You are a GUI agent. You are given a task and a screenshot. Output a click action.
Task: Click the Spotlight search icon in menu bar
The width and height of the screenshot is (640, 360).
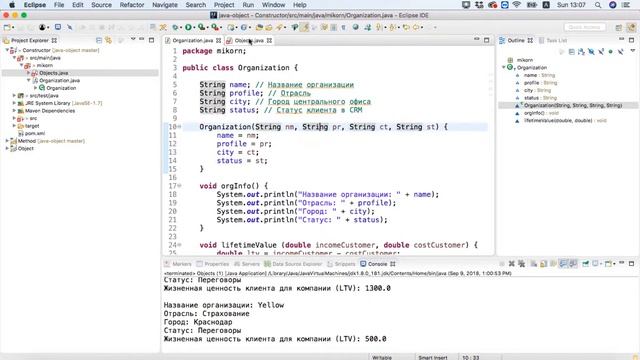tap(598, 5)
